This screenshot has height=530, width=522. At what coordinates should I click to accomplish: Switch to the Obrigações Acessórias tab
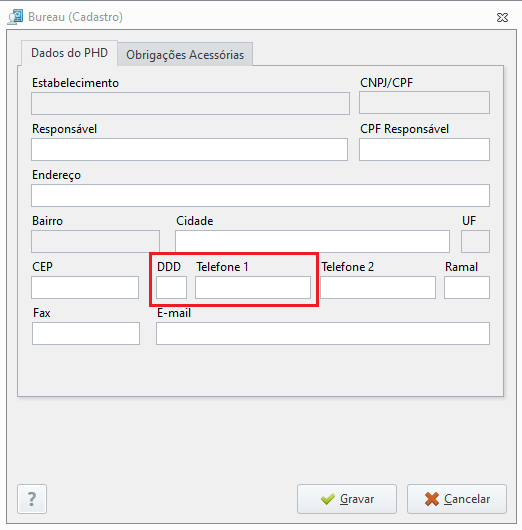185,54
